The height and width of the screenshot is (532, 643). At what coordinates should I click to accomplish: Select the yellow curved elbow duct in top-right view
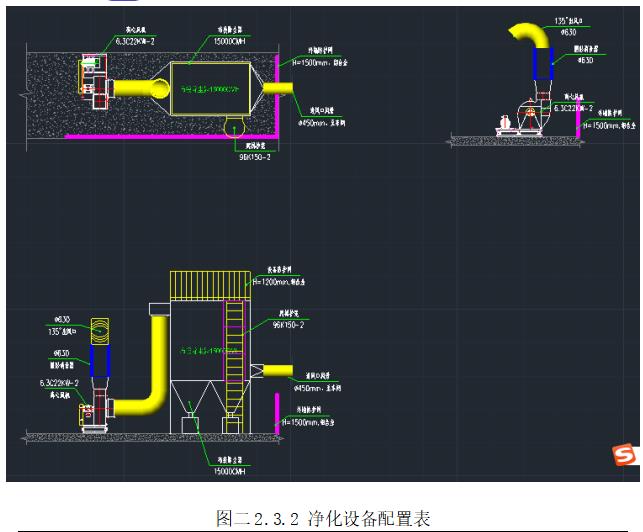[528, 35]
